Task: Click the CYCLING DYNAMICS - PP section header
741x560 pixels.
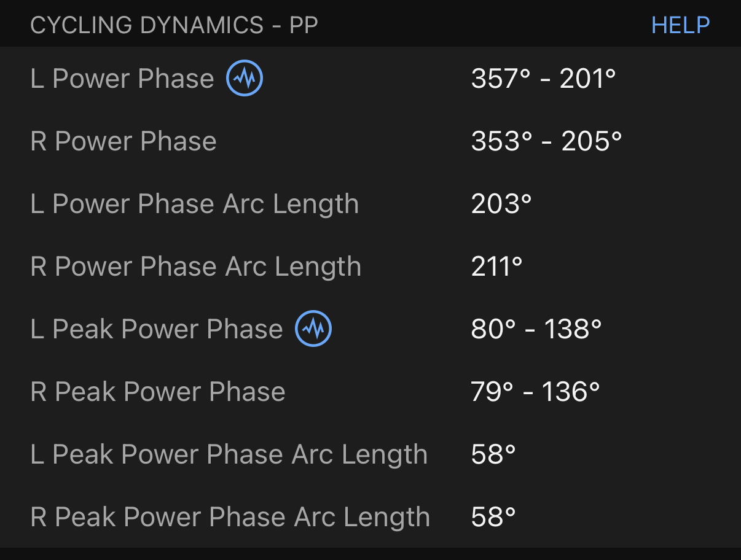Action: point(174,25)
